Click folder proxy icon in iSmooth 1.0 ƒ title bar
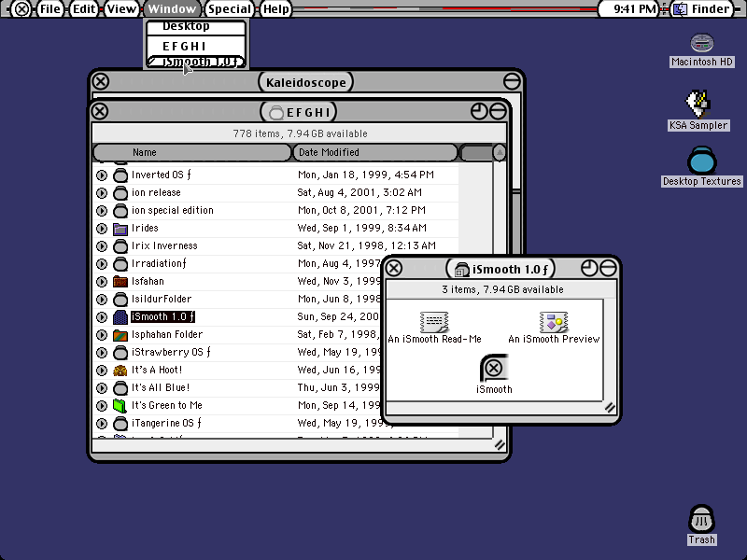The width and height of the screenshot is (747, 560). (461, 270)
